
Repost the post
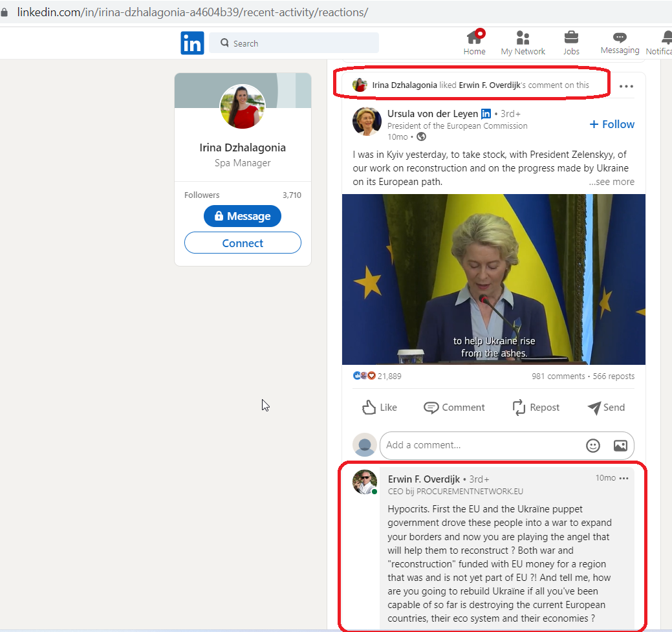(536, 408)
